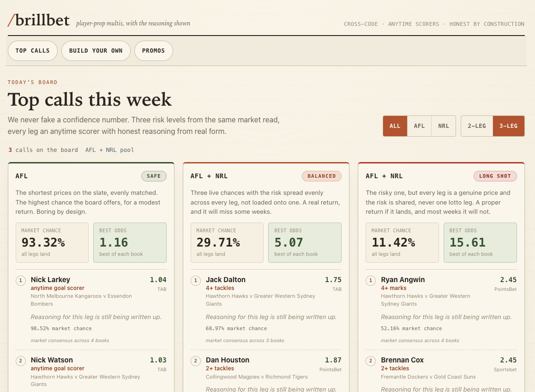The width and height of the screenshot is (535, 392).
Task: Switch to 2-LEG multis
Action: tap(477, 126)
